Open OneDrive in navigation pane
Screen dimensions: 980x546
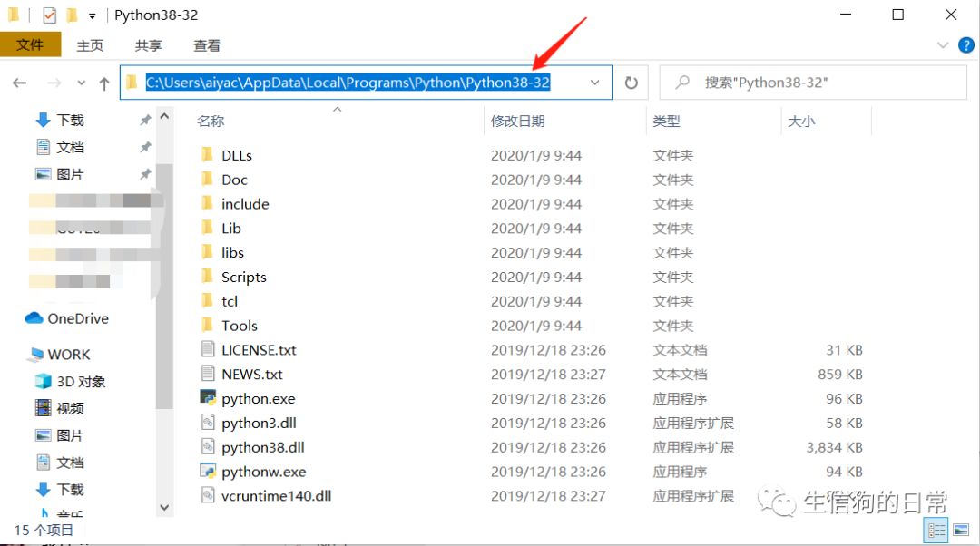pyautogui.click(x=67, y=318)
